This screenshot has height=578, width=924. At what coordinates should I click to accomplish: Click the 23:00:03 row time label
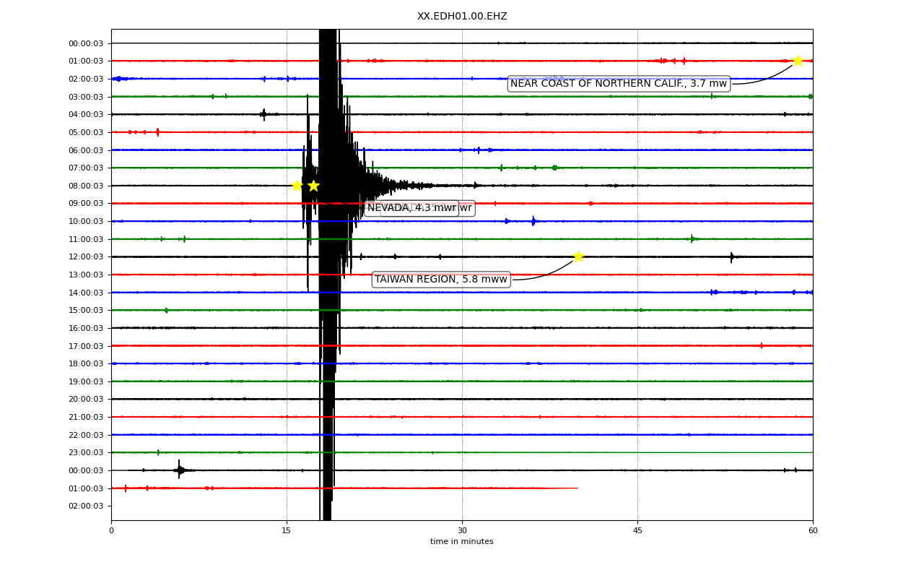[86, 453]
